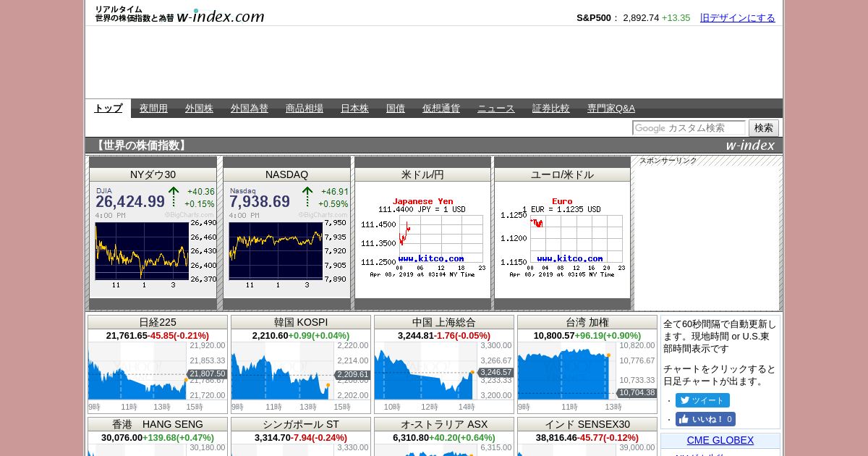Screen dimensions: 868x456
Task: Click the 中国 上海総合 header
Action: tap(444, 322)
